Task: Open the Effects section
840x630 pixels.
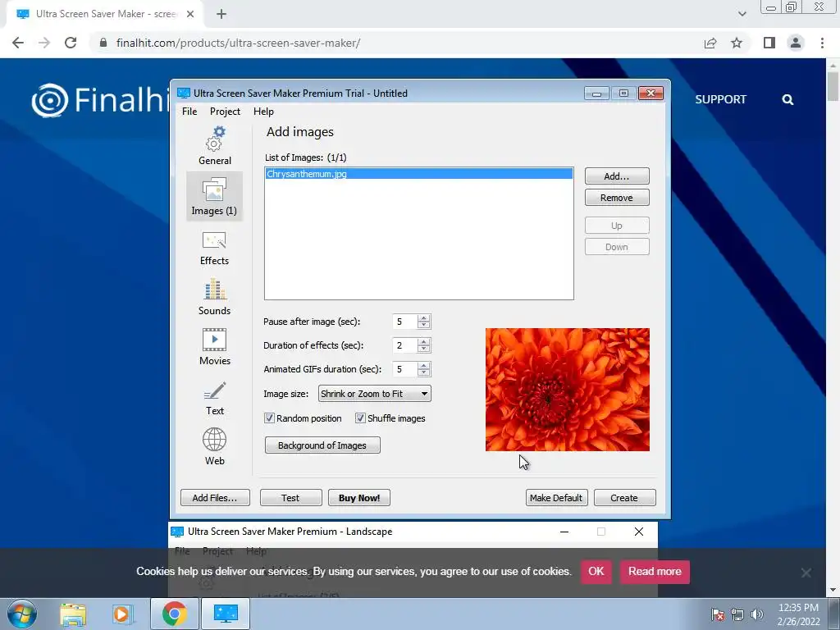Action: point(214,248)
